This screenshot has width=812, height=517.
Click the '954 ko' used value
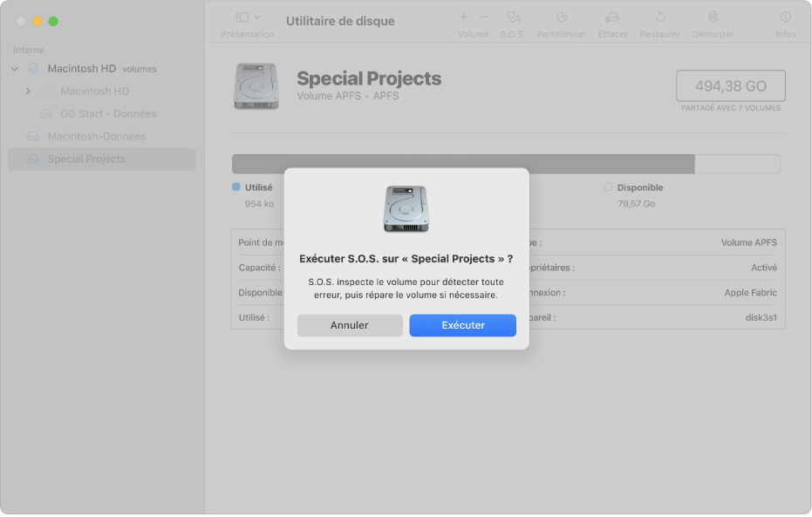tap(259, 204)
